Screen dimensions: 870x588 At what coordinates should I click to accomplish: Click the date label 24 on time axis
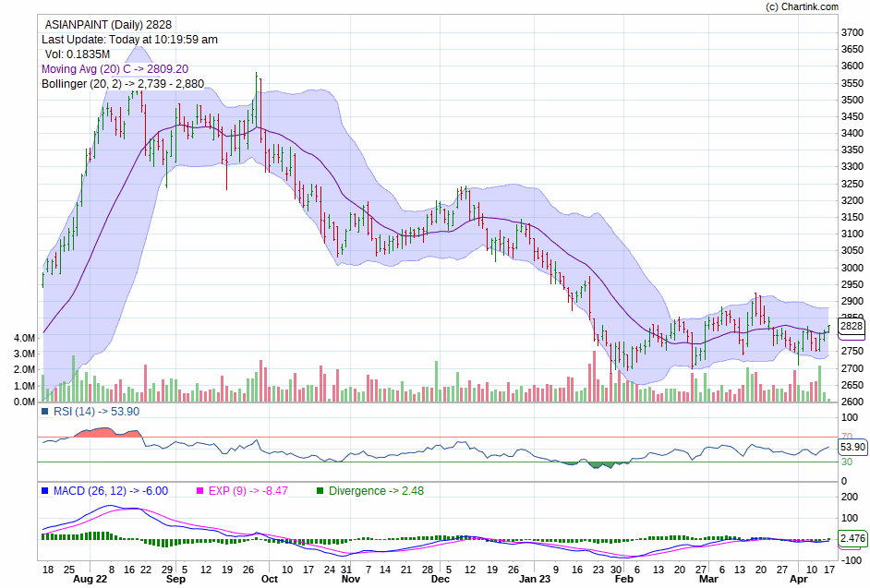point(330,570)
